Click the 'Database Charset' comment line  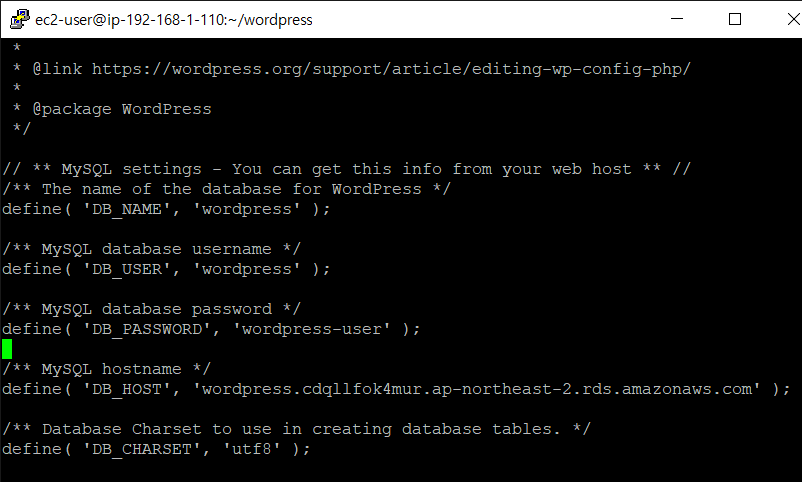pos(297,429)
